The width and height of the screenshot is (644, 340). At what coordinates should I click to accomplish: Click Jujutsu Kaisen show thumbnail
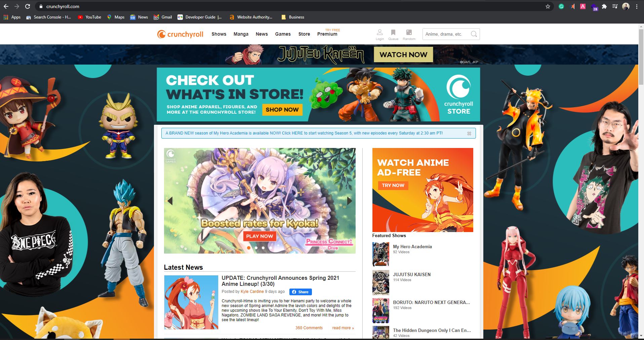[x=381, y=282]
